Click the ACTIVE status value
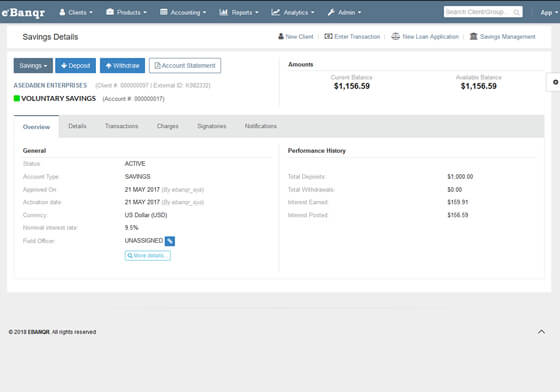The image size is (560, 392). point(135,164)
